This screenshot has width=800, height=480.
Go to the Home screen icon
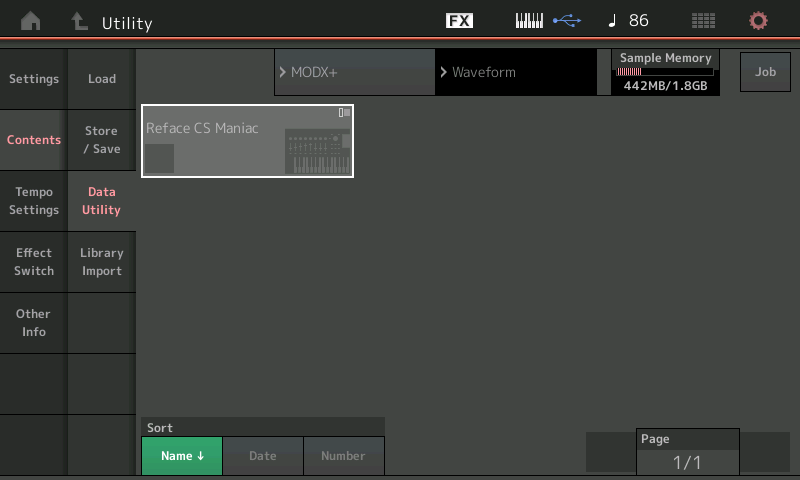31,21
